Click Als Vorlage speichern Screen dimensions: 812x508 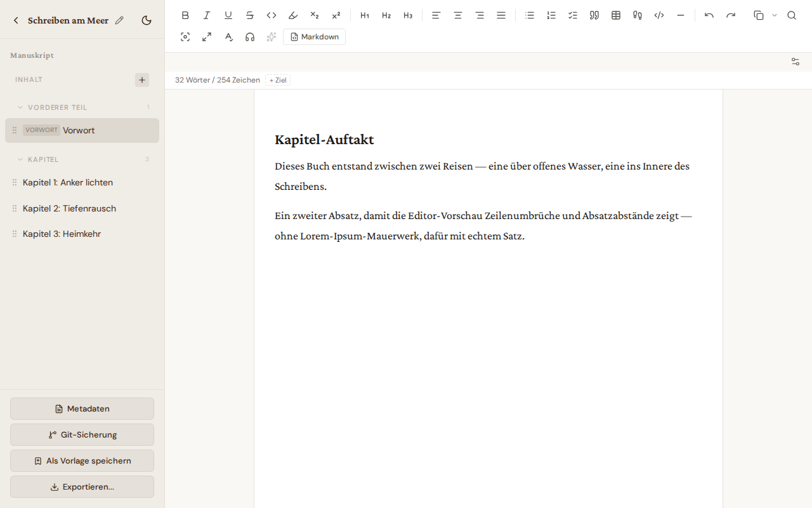pyautogui.click(x=82, y=461)
